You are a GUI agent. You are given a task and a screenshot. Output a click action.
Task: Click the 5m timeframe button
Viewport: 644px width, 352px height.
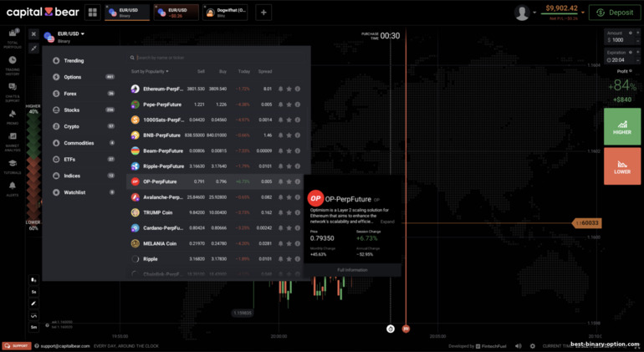coord(33,328)
